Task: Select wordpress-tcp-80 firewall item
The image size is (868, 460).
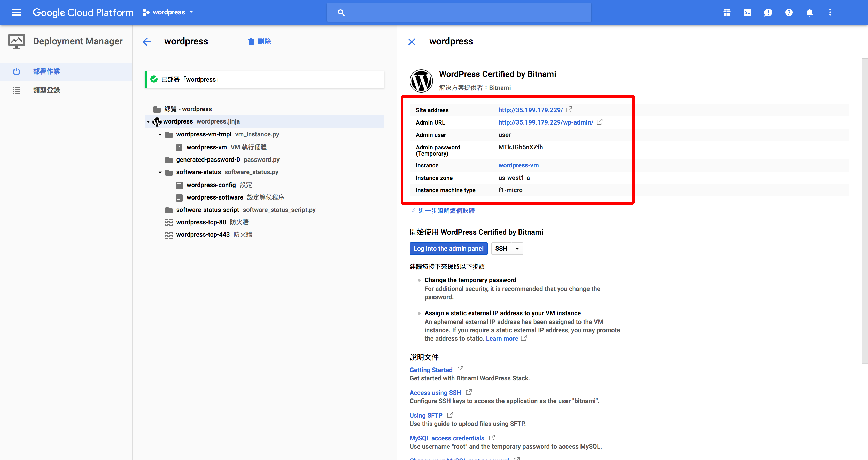Action: pos(201,222)
